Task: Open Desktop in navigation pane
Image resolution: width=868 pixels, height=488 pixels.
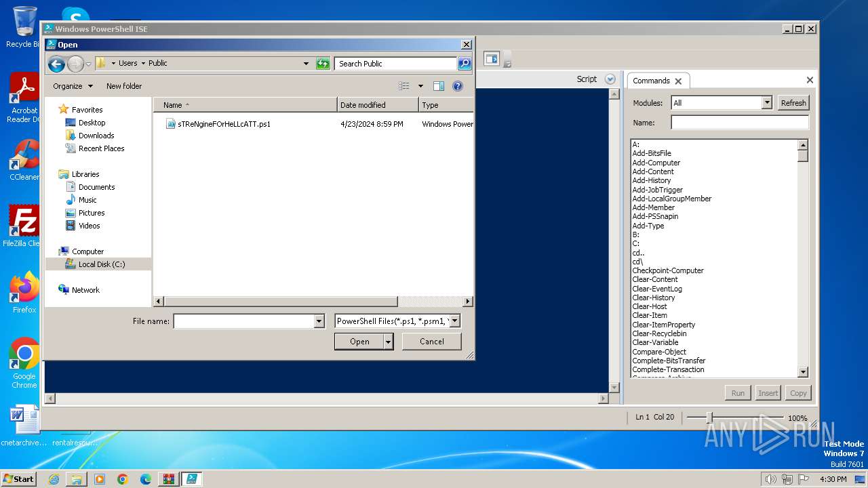Action: point(92,123)
